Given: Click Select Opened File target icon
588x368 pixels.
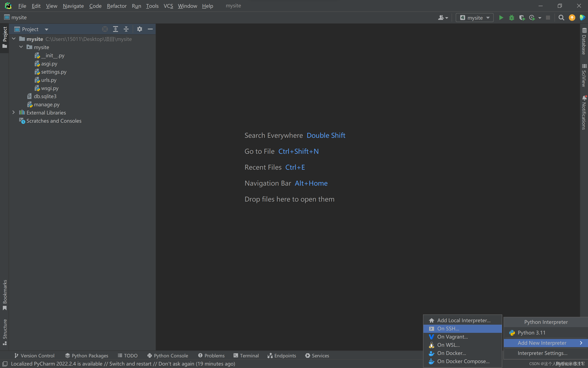Looking at the screenshot, I should click(105, 29).
